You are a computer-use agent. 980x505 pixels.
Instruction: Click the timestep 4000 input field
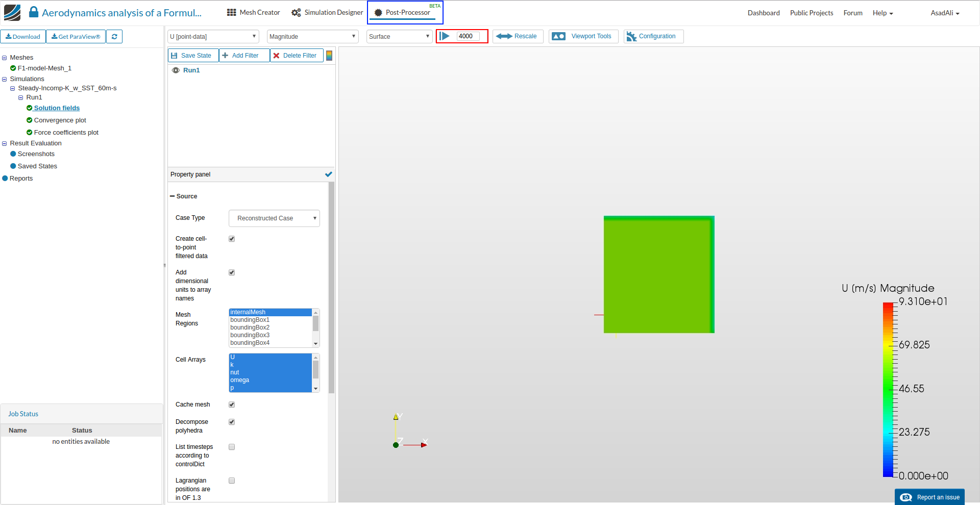click(468, 36)
